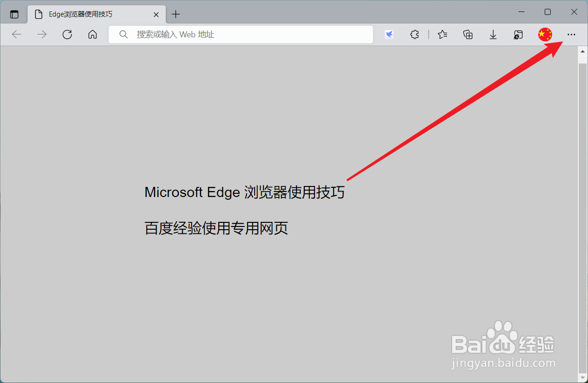The image size is (588, 383).
Task: Close the Edge window
Action: point(574,12)
